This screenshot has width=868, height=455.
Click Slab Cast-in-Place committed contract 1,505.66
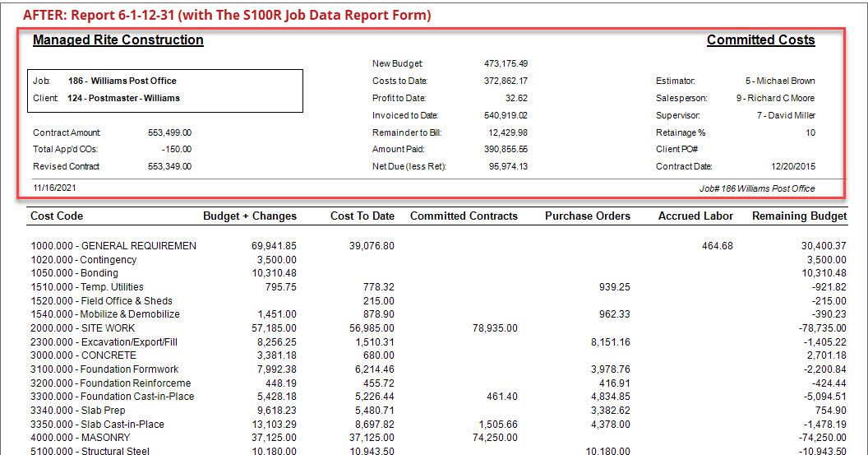click(498, 424)
